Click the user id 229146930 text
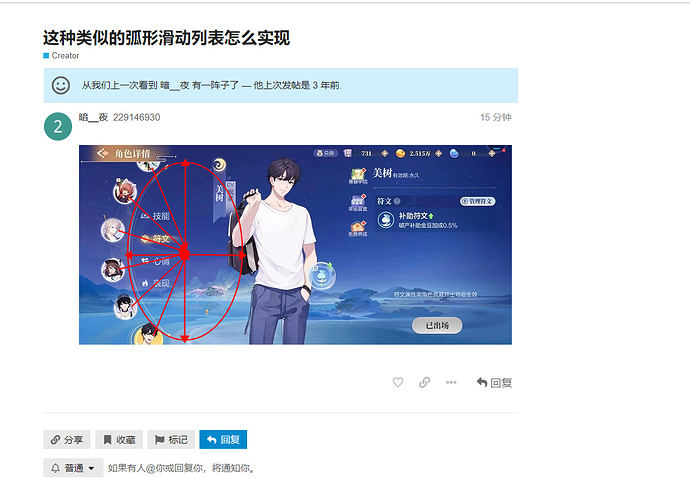The width and height of the screenshot is (690, 478). point(136,117)
